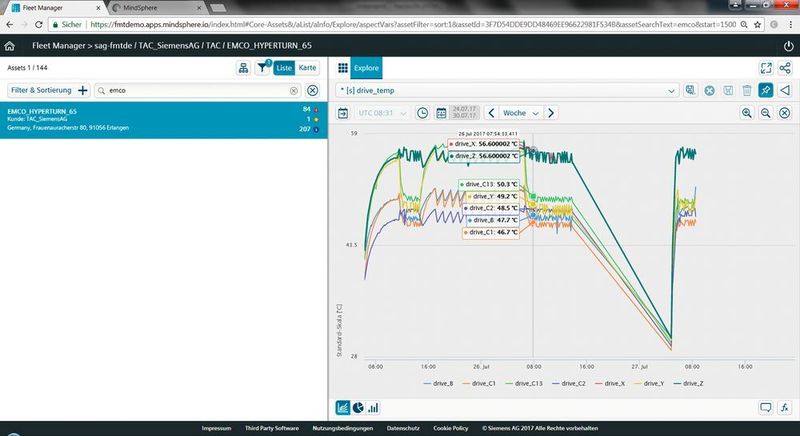
Task: Select the line chart view icon
Action: tap(343, 407)
